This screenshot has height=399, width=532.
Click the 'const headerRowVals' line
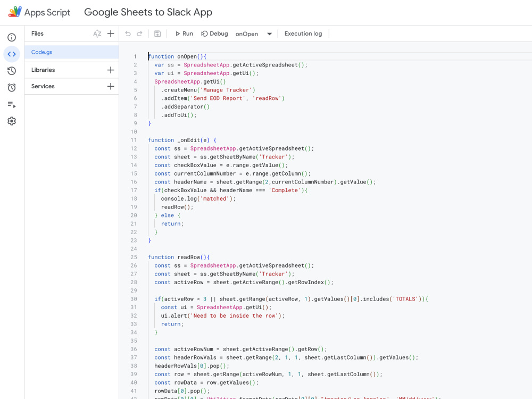(x=286, y=358)
